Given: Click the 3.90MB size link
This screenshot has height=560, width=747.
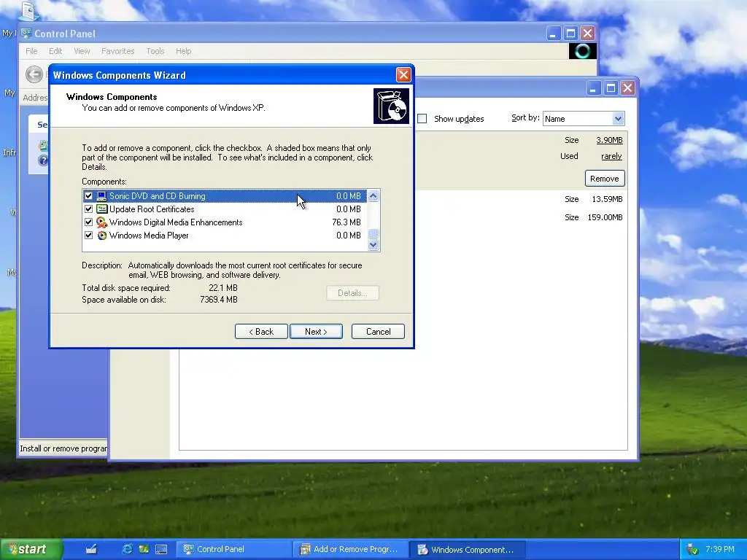Looking at the screenshot, I should (x=609, y=140).
